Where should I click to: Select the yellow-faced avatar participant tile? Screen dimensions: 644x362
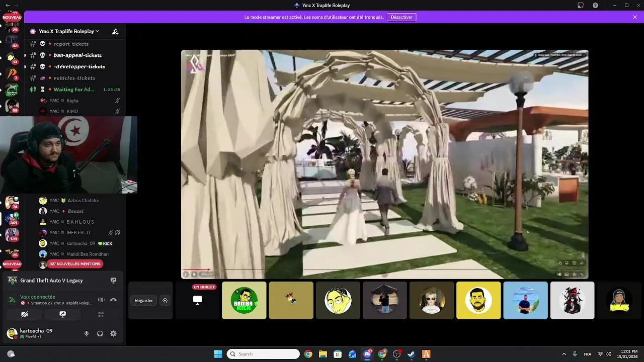(338, 300)
